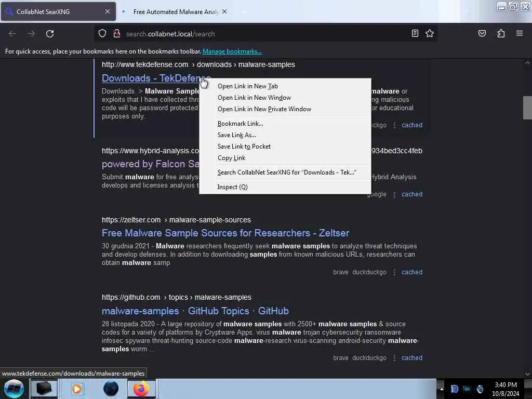
Task: Open more options dots for TekDefense result
Action: click(394, 125)
